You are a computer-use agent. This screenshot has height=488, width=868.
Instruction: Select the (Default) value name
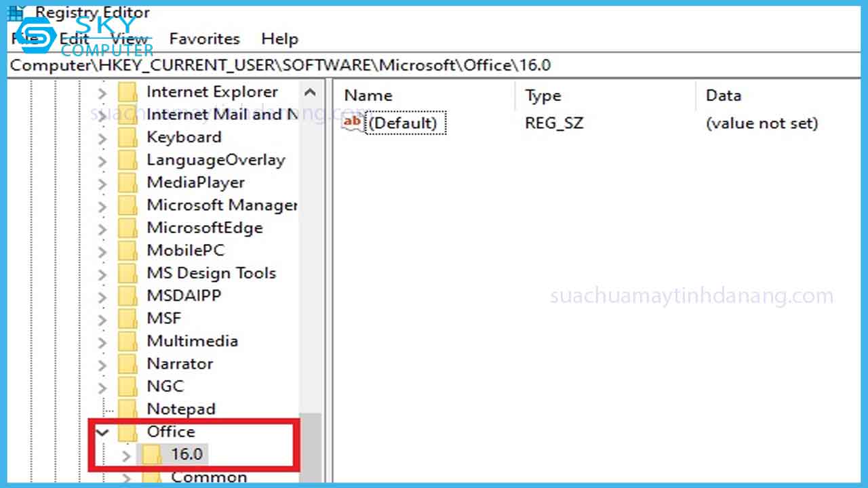[x=406, y=123]
